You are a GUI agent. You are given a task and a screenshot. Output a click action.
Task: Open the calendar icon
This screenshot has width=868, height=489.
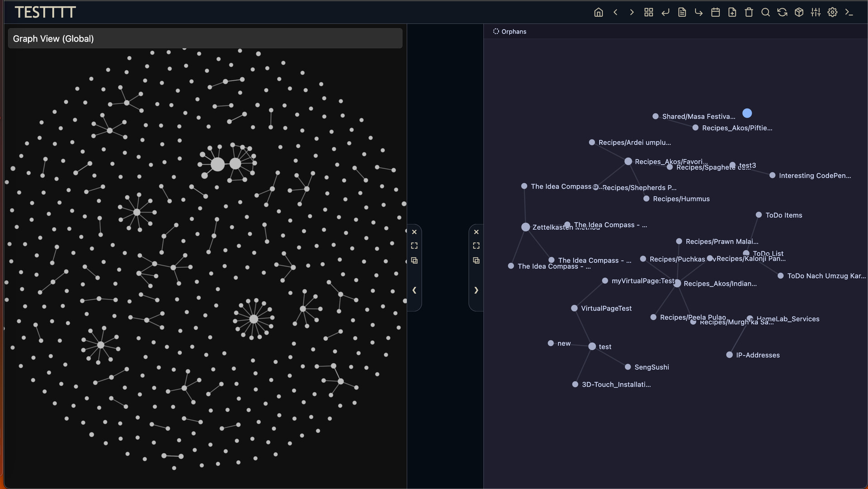point(715,12)
